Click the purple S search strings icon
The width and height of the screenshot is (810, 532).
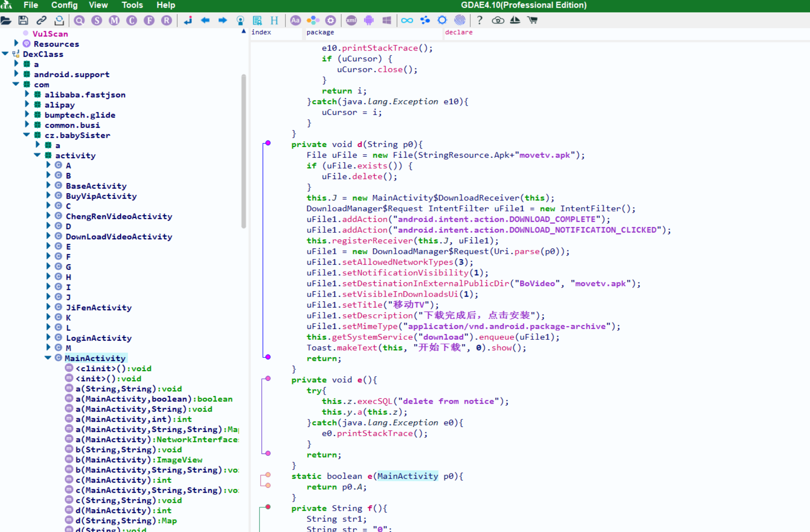[x=97, y=20]
